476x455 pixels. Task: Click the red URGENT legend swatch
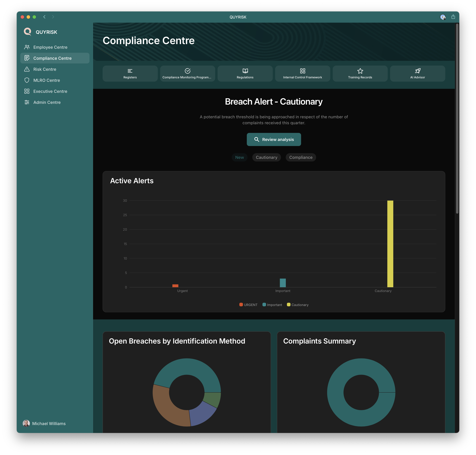241,304
